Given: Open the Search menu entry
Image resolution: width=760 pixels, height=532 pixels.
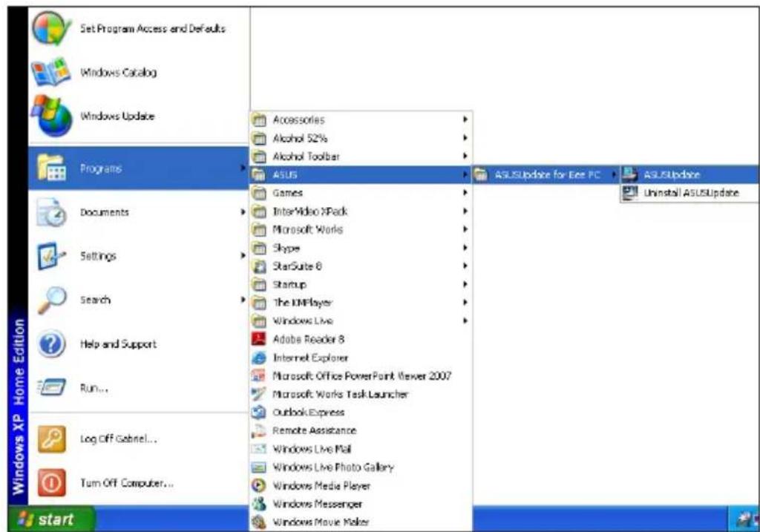Looking at the screenshot, I should tap(139, 300).
